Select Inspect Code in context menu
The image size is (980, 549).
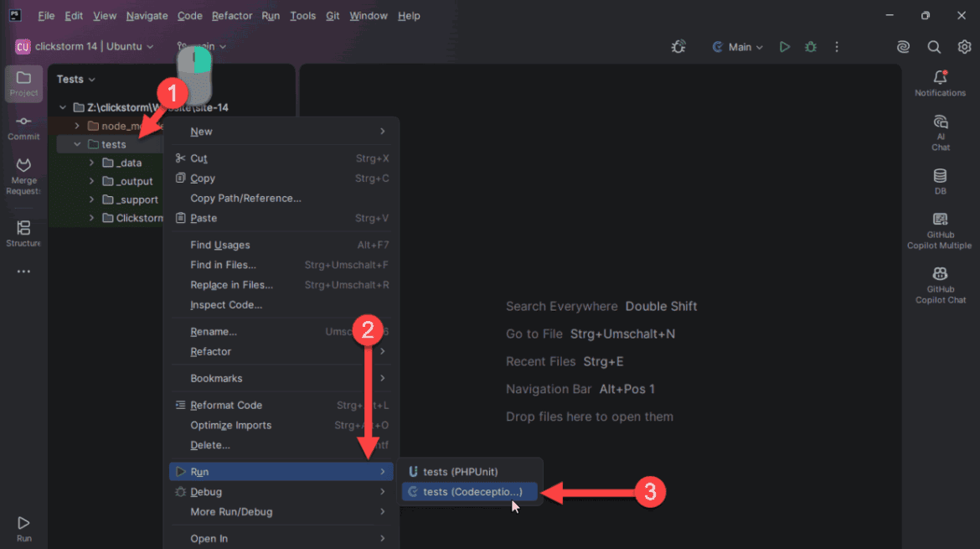point(281,305)
